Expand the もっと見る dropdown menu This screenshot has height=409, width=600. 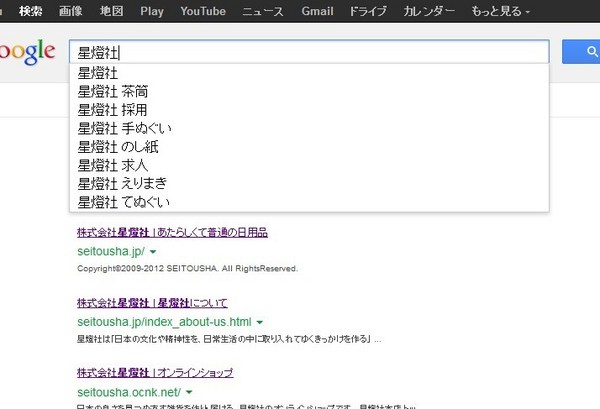tap(501, 11)
